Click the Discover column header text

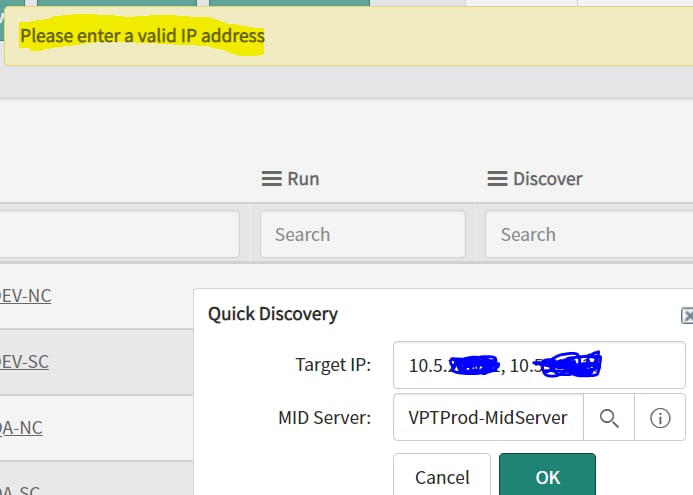(x=548, y=179)
